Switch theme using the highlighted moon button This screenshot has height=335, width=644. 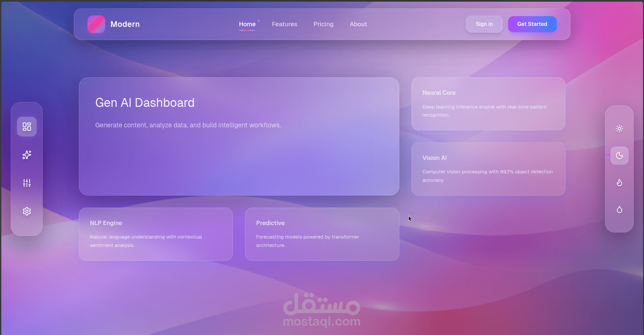[x=619, y=155]
